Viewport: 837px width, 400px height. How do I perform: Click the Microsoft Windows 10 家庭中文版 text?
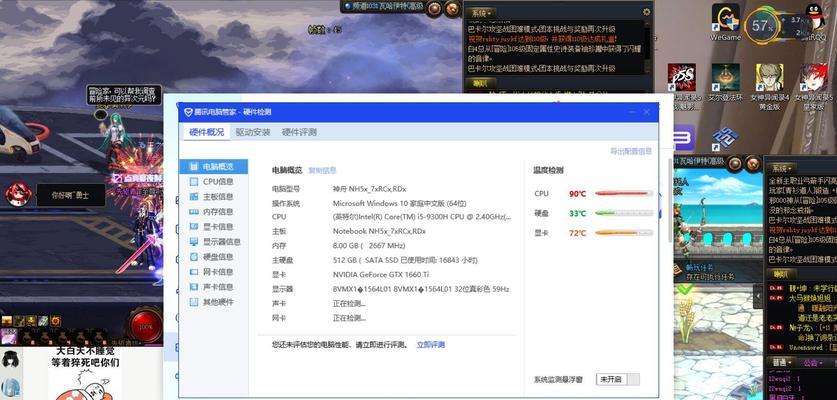(x=399, y=203)
